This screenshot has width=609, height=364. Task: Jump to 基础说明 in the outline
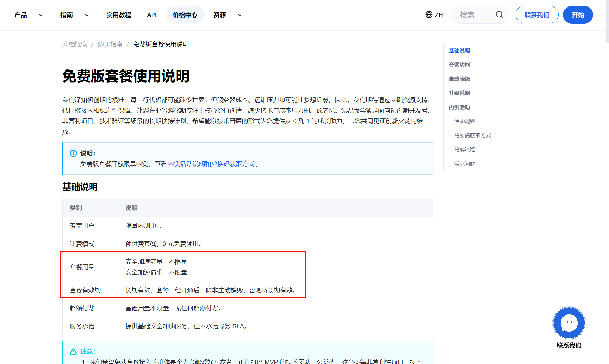459,51
